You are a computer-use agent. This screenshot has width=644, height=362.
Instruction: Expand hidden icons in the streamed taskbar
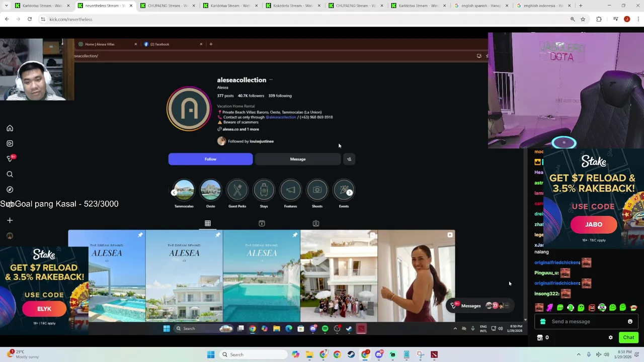coord(455,328)
